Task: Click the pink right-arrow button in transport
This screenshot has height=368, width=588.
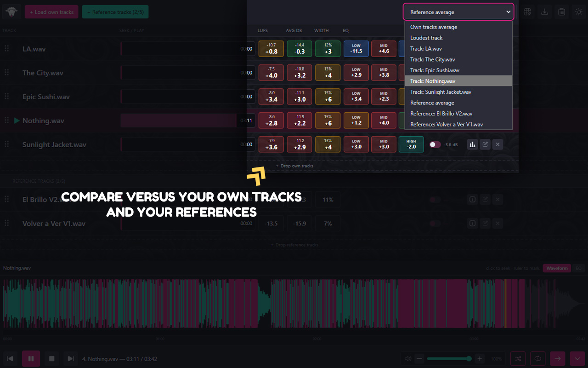Action: point(558,358)
